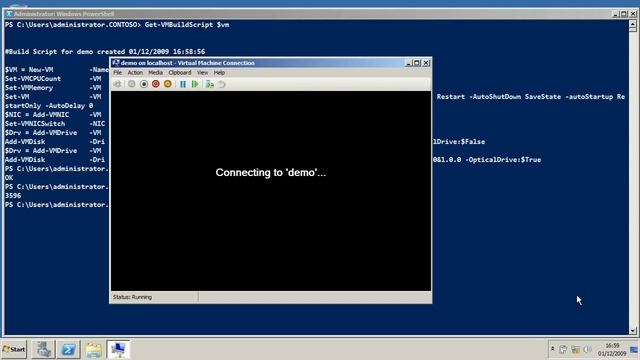Open the View menu
The height and width of the screenshot is (360, 640).
[202, 73]
